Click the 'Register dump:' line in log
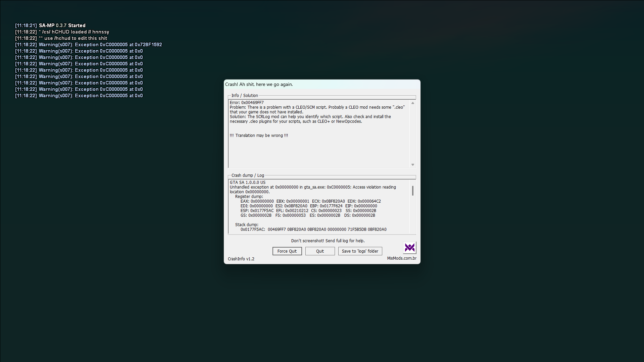644x362 pixels. point(249,197)
